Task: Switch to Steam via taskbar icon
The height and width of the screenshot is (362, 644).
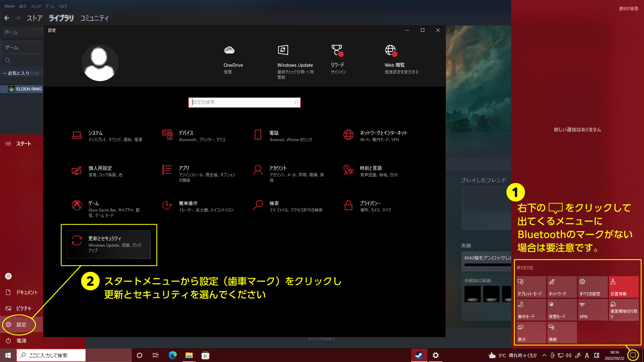Action: [x=419, y=355]
